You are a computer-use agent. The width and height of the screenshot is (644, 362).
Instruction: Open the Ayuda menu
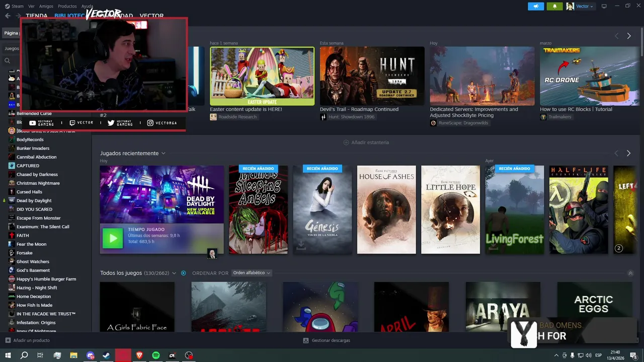tap(87, 6)
